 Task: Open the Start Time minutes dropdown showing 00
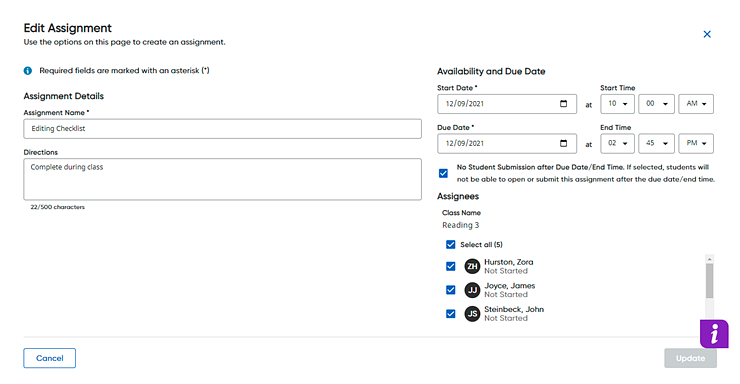(656, 104)
